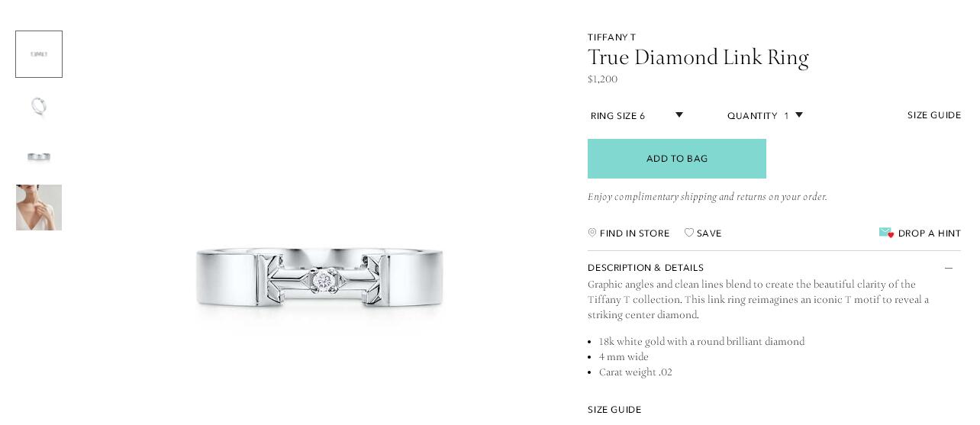Click the Ring Size 6 label
The width and height of the screenshot is (980, 425).
tap(618, 116)
